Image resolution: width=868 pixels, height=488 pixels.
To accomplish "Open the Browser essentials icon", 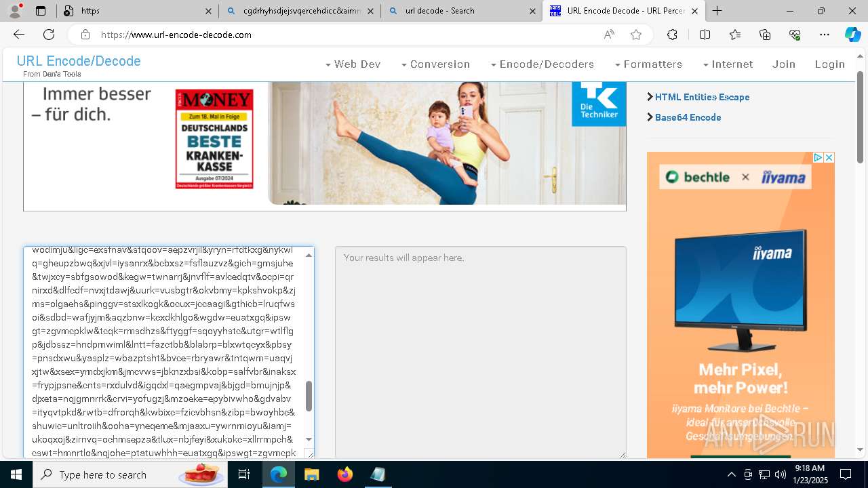I will coord(795,35).
